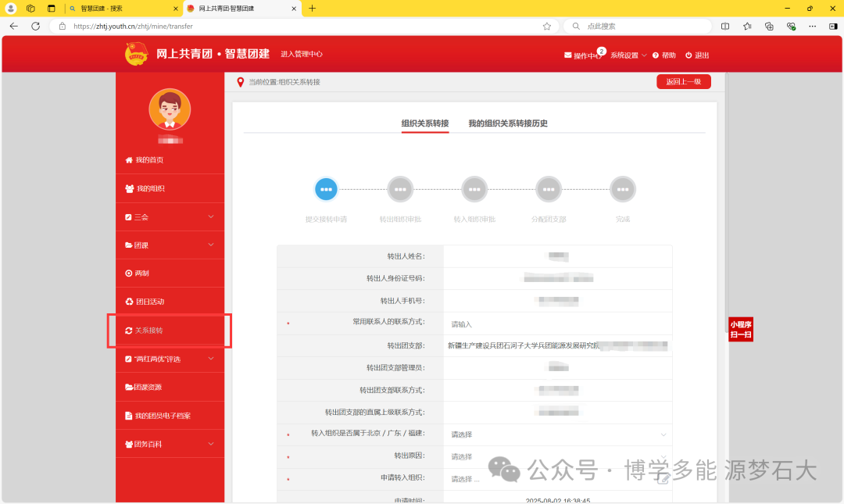This screenshot has width=844, height=504.
Task: Click the 我的首页 home icon in sidebar
Action: coord(129,160)
